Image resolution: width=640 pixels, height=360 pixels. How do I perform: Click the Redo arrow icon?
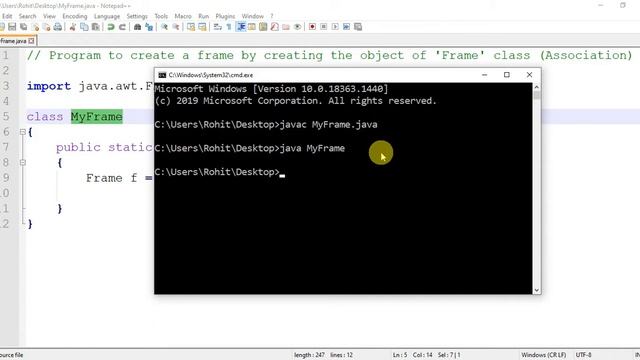tap(122, 27)
